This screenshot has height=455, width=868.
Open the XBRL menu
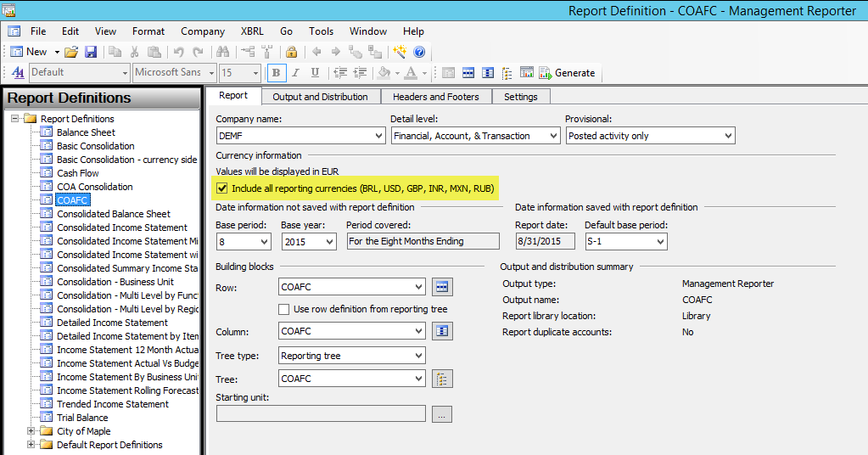pyautogui.click(x=252, y=31)
